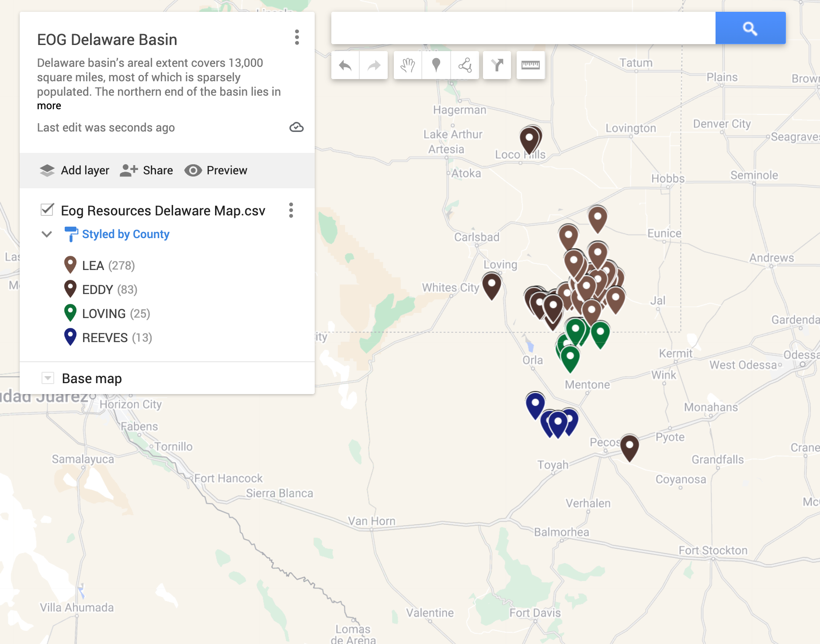This screenshot has height=644, width=820.
Task: Open the map options overflow menu
Action: (297, 38)
